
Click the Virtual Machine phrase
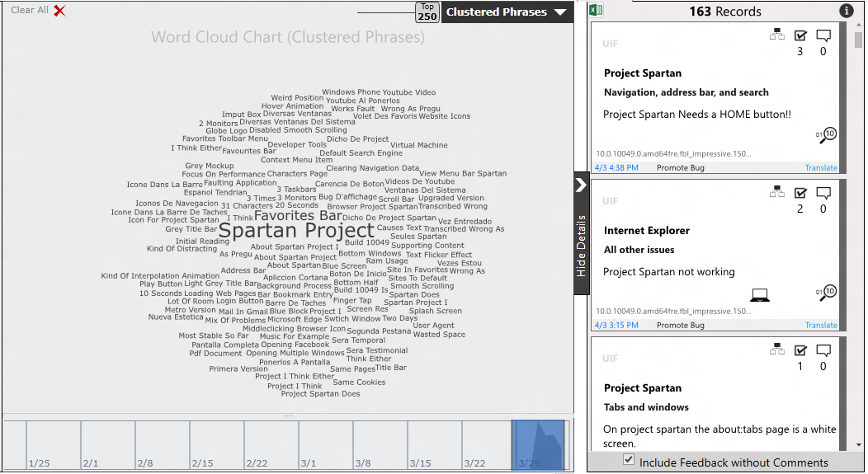pos(419,145)
